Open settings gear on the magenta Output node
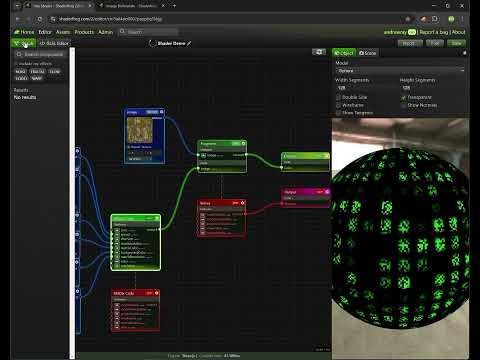Screen dimensions: 480x360 click(327, 192)
